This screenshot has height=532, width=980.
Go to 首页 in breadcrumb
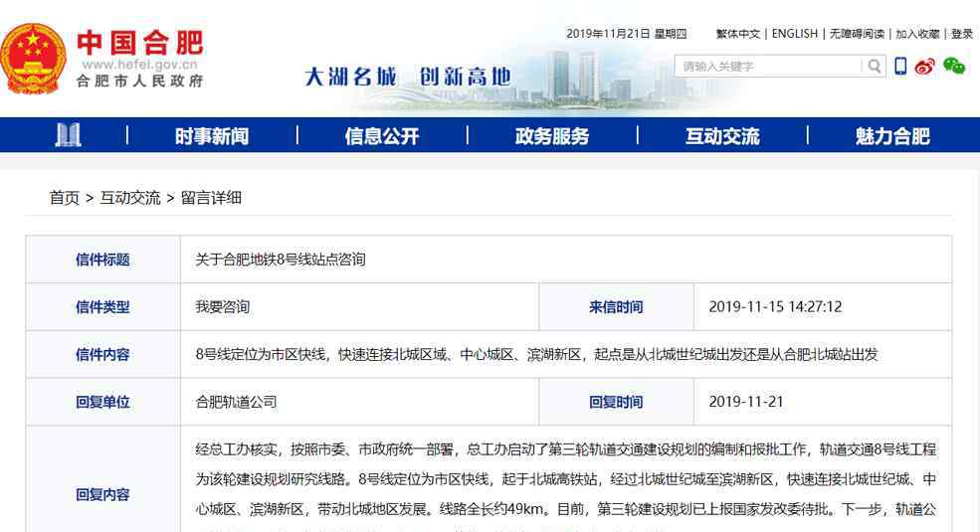point(65,198)
